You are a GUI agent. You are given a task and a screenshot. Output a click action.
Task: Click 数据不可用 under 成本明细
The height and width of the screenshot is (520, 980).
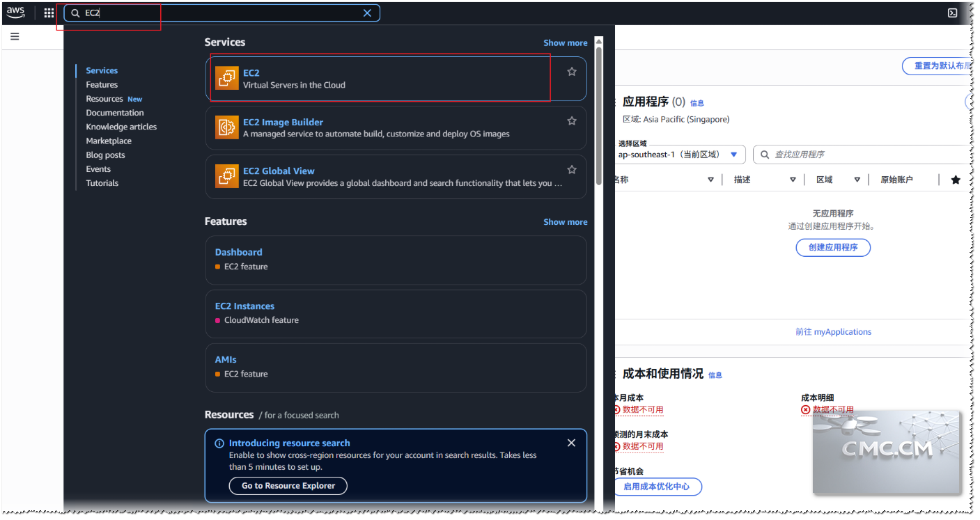[833, 410]
